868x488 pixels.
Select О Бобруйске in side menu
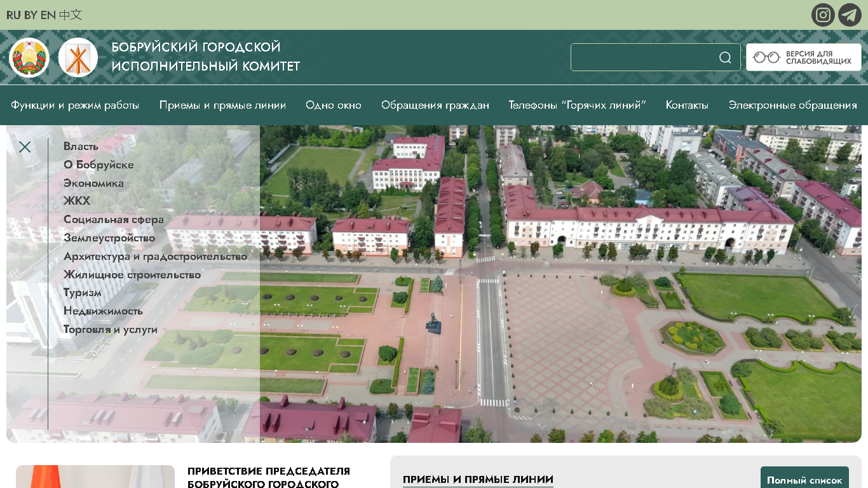pos(98,165)
